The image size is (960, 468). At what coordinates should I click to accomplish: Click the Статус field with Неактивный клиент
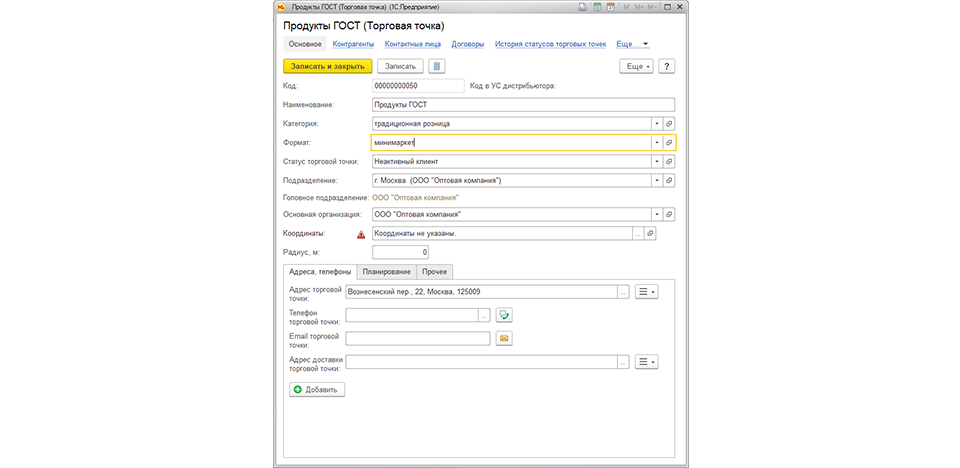(x=511, y=162)
